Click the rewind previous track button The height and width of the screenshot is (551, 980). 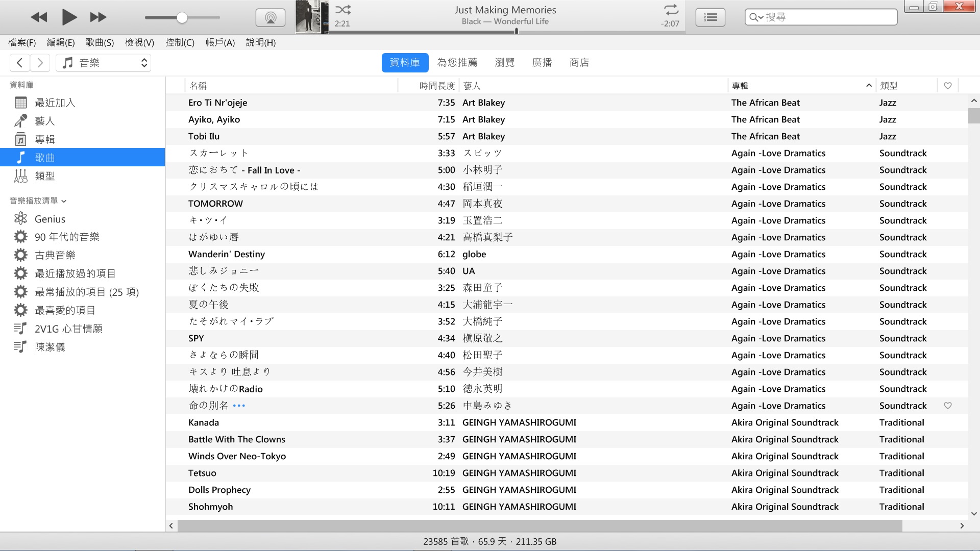point(39,17)
